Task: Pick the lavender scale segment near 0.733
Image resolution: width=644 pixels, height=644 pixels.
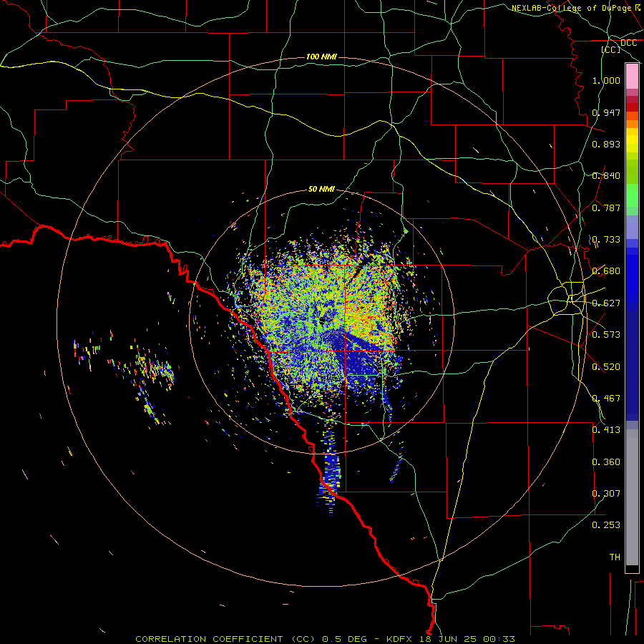Action: tap(632, 227)
